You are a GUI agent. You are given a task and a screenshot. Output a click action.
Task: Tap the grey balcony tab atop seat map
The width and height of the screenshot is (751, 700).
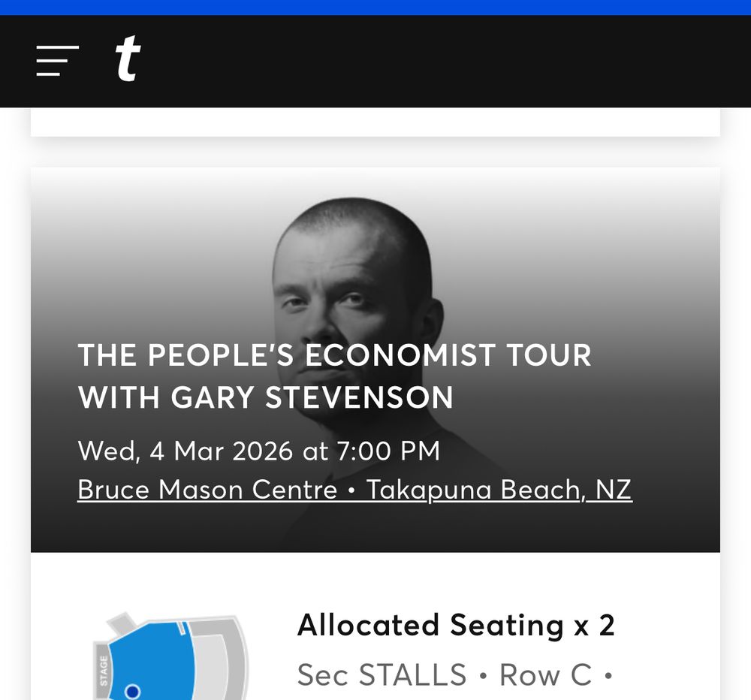click(x=121, y=623)
